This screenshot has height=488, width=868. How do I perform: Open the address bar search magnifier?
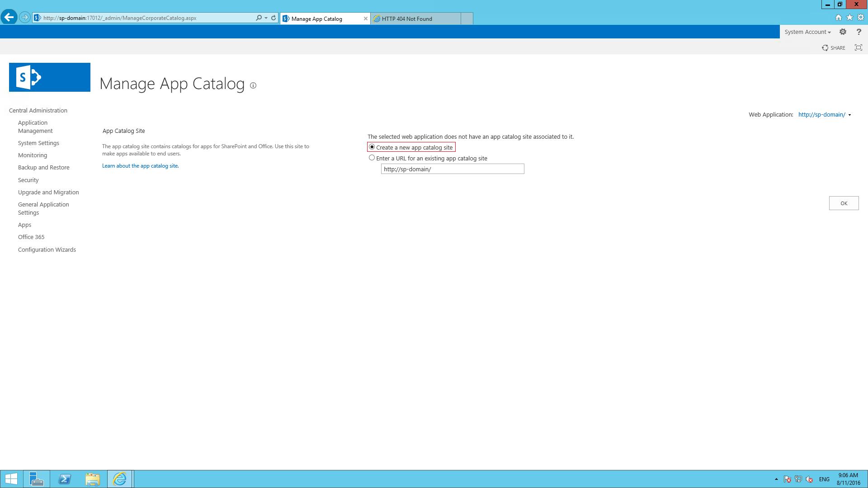pos(259,18)
